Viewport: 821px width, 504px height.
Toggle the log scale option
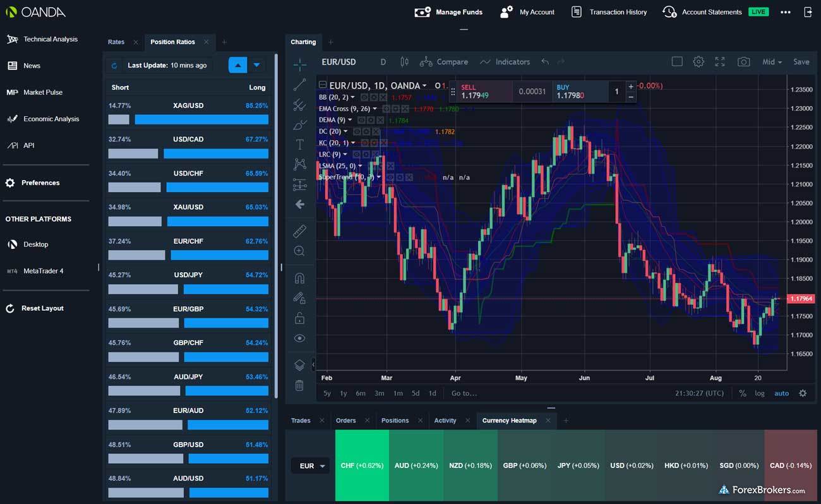click(x=760, y=393)
